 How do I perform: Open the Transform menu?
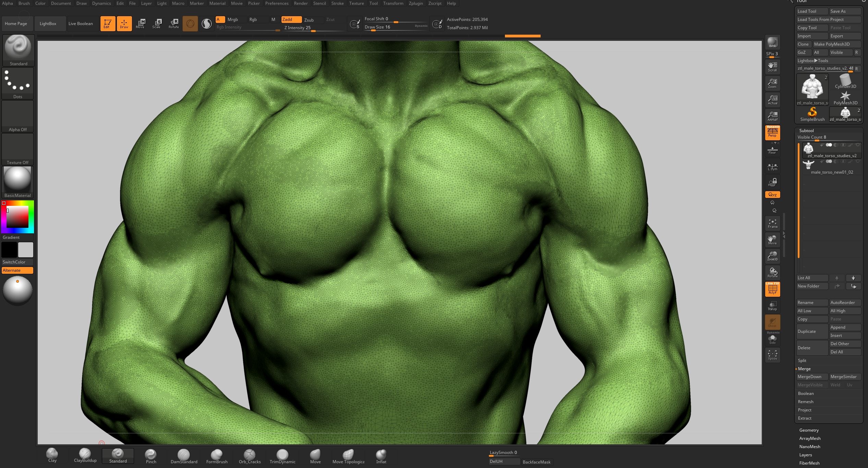393,3
